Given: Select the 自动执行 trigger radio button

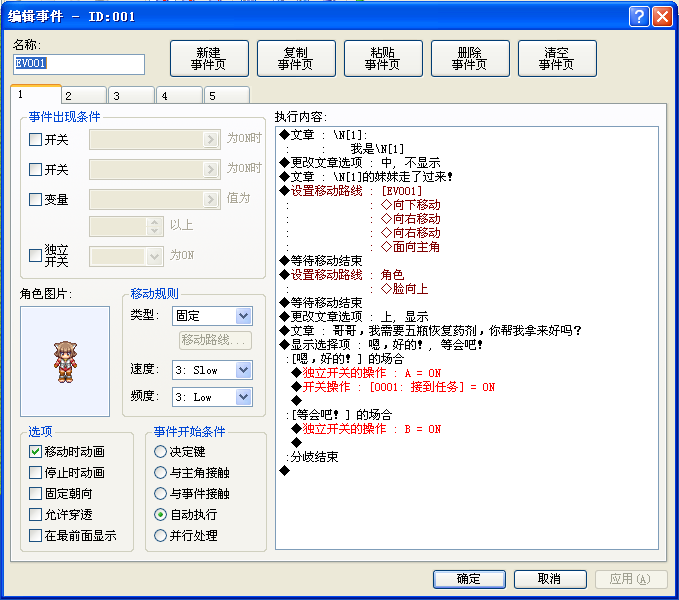Looking at the screenshot, I should coord(160,514).
